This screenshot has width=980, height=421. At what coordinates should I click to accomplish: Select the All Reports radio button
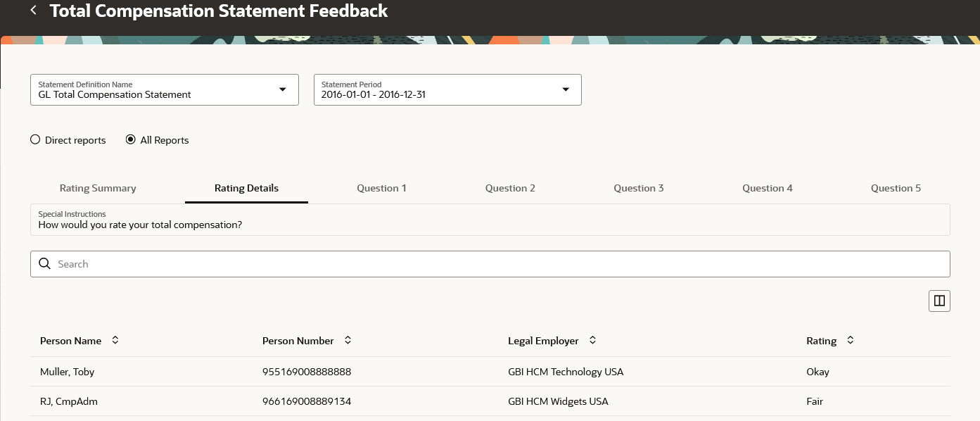[130, 139]
